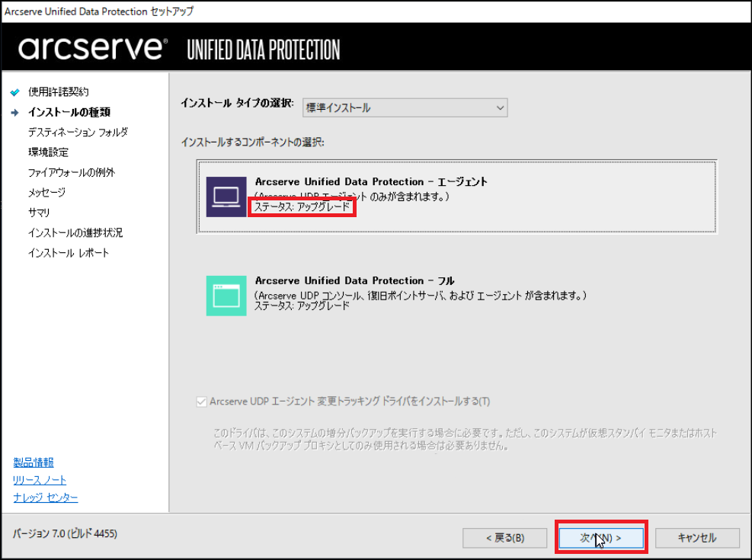Screen dimensions: 752x560
Task: Select the インストール レポート step
Action: point(69,253)
